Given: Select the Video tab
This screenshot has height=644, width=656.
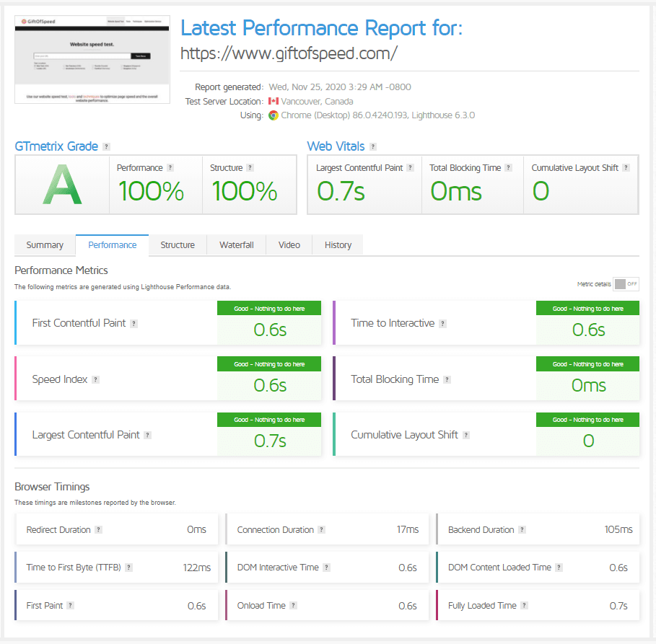Looking at the screenshot, I should click(x=289, y=245).
